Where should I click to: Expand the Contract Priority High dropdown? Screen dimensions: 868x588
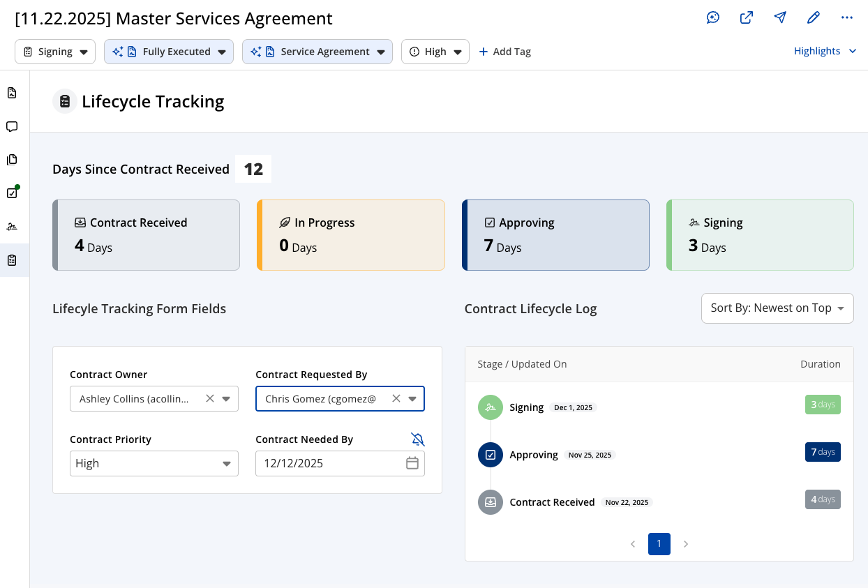point(226,463)
